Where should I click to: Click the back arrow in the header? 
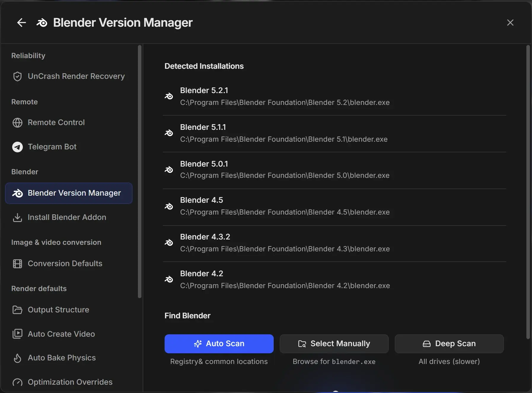point(21,23)
